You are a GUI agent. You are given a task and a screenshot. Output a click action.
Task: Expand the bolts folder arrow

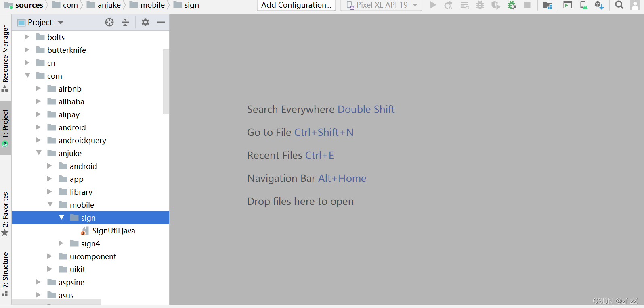pos(27,37)
